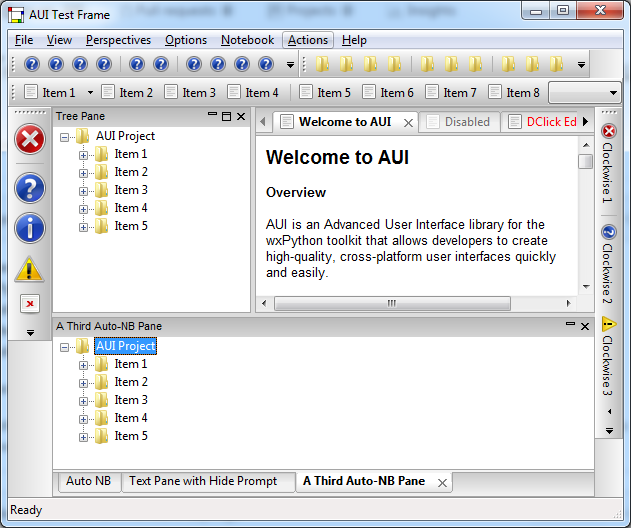Click the notebook tabs left arrow
The height and width of the screenshot is (528, 631).
point(263,121)
